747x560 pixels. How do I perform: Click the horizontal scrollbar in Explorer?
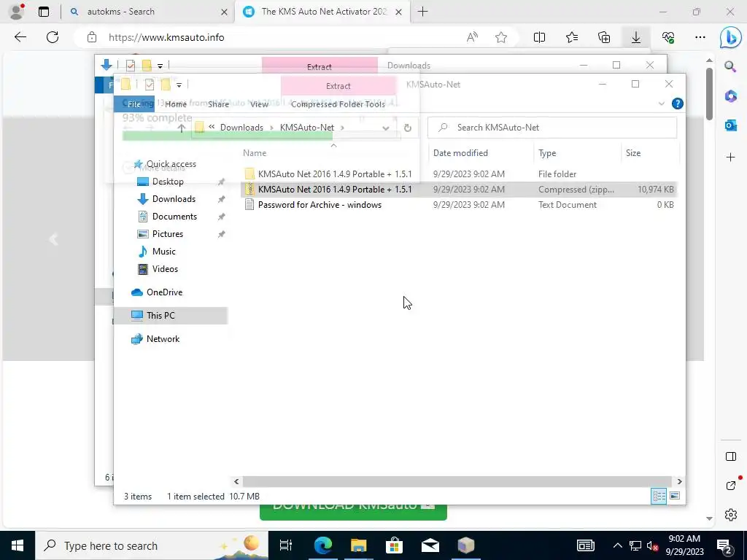[457, 481]
